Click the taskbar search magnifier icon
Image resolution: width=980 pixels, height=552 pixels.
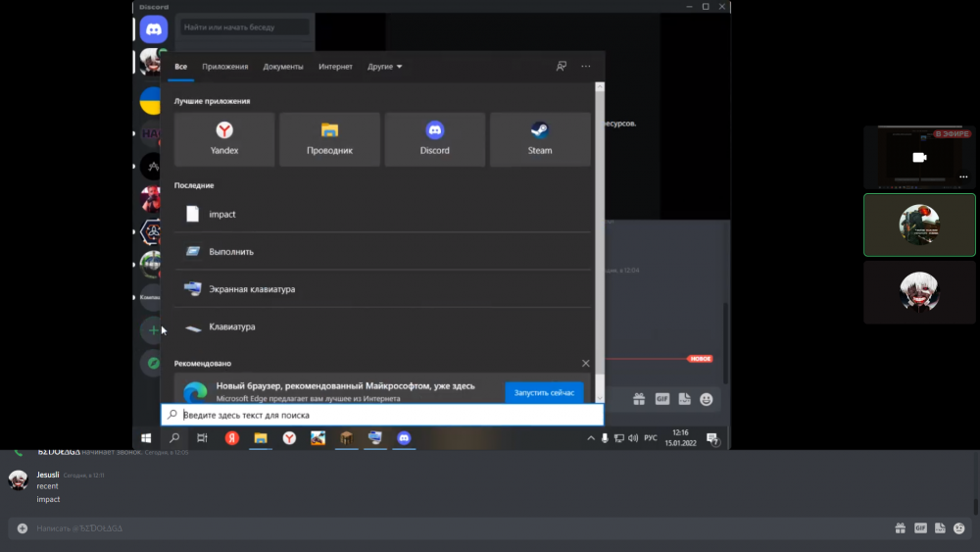pos(174,438)
